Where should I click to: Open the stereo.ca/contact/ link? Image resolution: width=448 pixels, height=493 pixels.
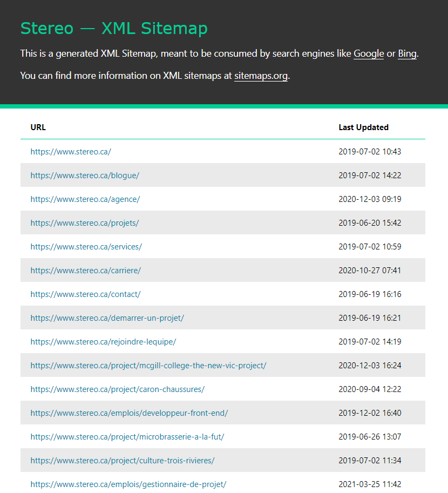tap(85, 294)
